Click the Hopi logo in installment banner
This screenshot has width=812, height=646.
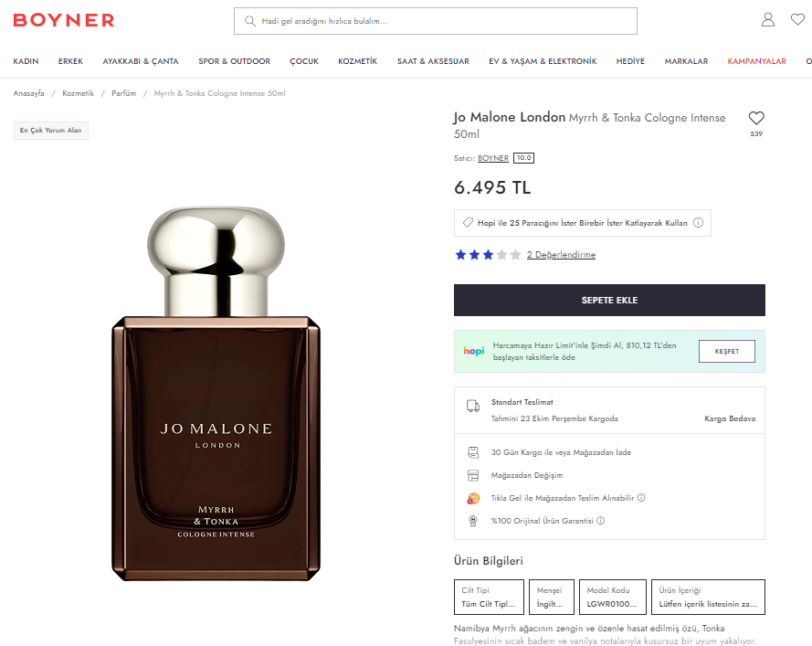(474, 351)
